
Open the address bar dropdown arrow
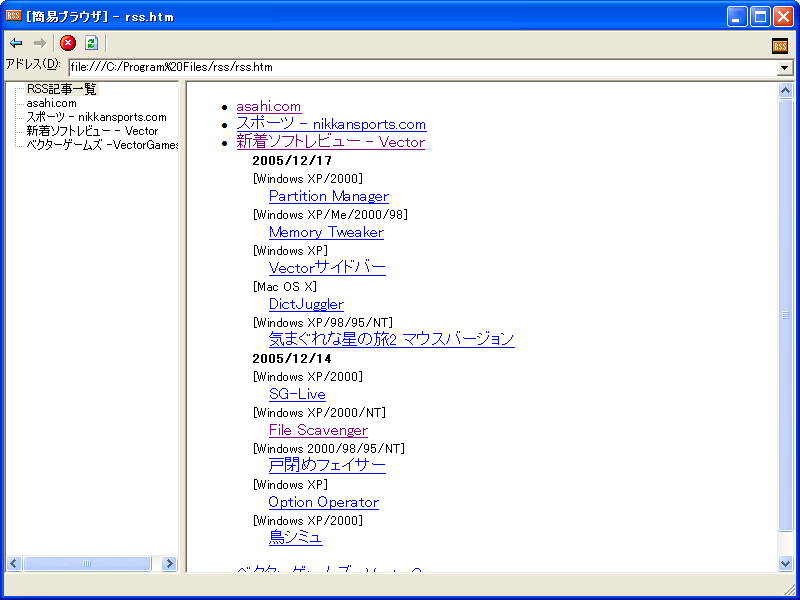[785, 67]
